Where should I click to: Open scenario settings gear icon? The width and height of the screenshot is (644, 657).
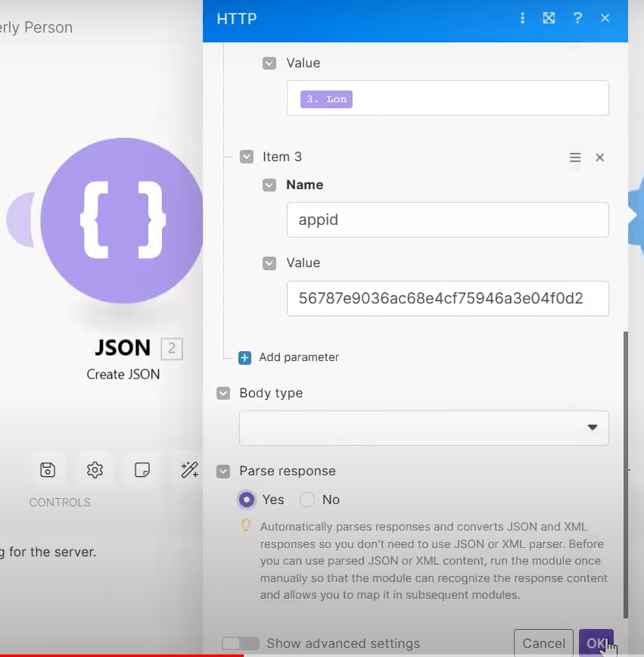point(95,470)
